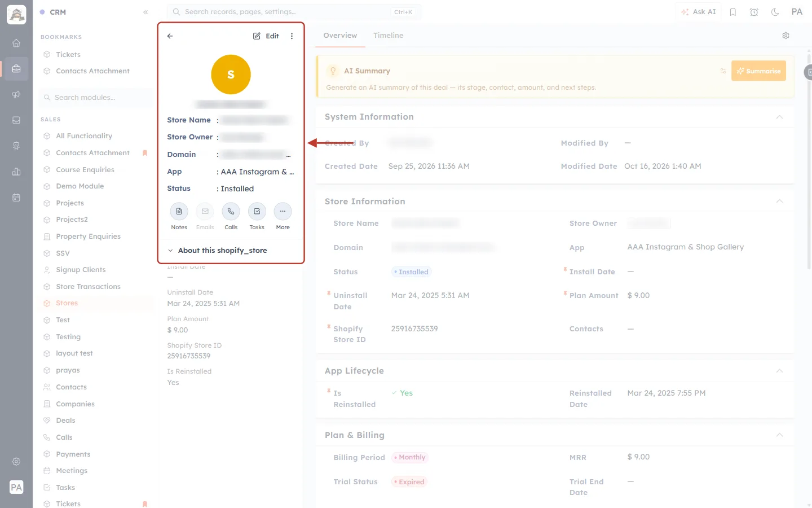812x508 pixels.
Task: Open calendar icon in left rail
Action: [x=16, y=198]
